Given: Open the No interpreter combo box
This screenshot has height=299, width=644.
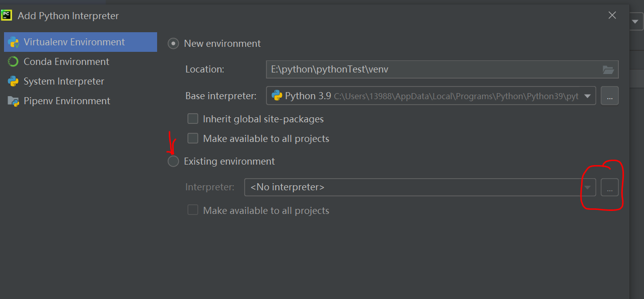Looking at the screenshot, I should [420, 187].
